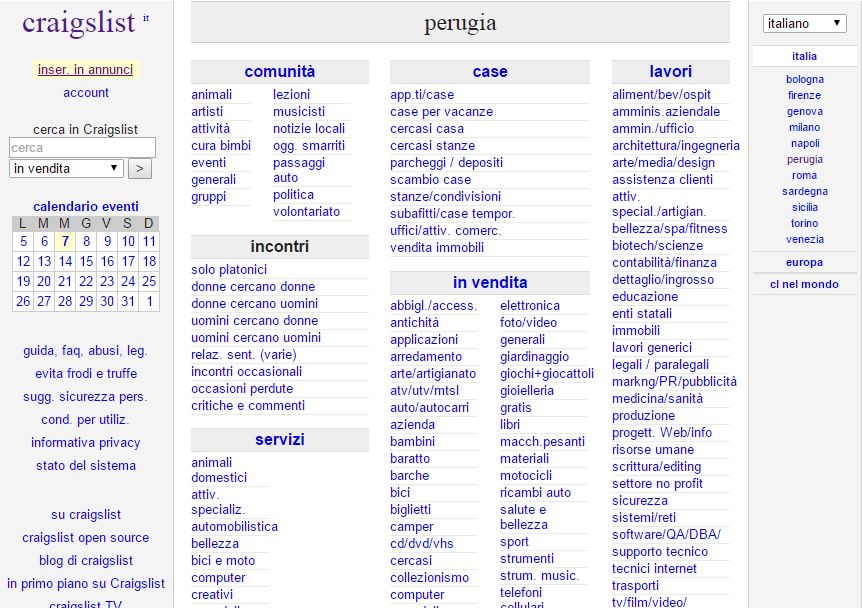
Task: Expand the europa region list
Action: point(804,263)
